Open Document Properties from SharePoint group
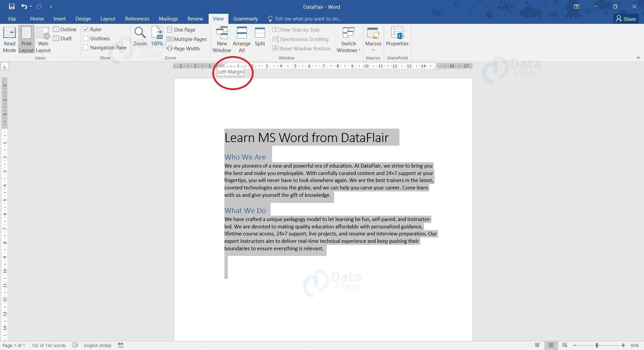 click(x=397, y=37)
